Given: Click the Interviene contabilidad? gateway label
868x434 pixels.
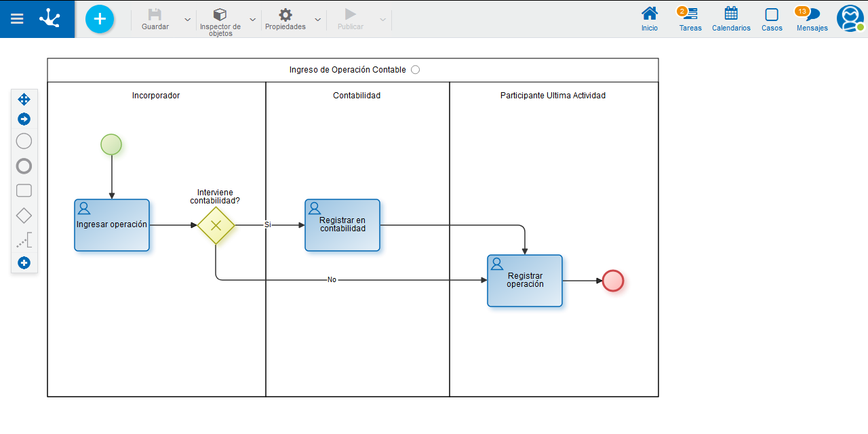Looking at the screenshot, I should pos(215,197).
